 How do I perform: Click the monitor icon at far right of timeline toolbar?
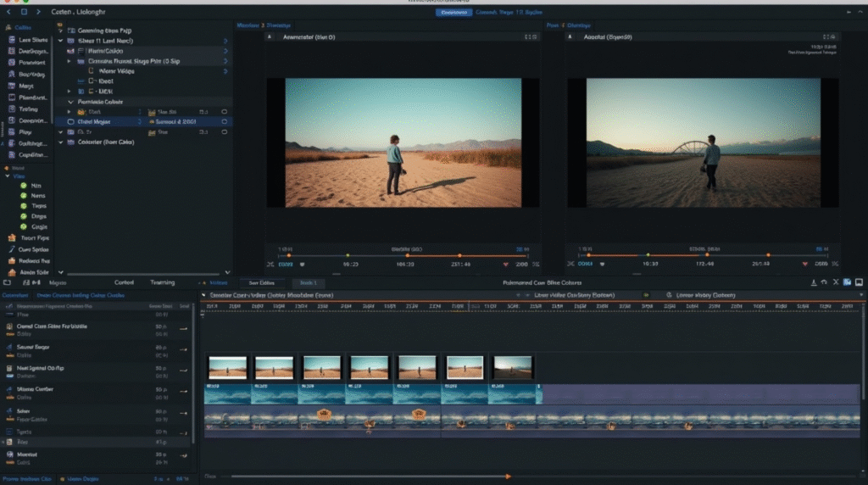click(x=859, y=282)
